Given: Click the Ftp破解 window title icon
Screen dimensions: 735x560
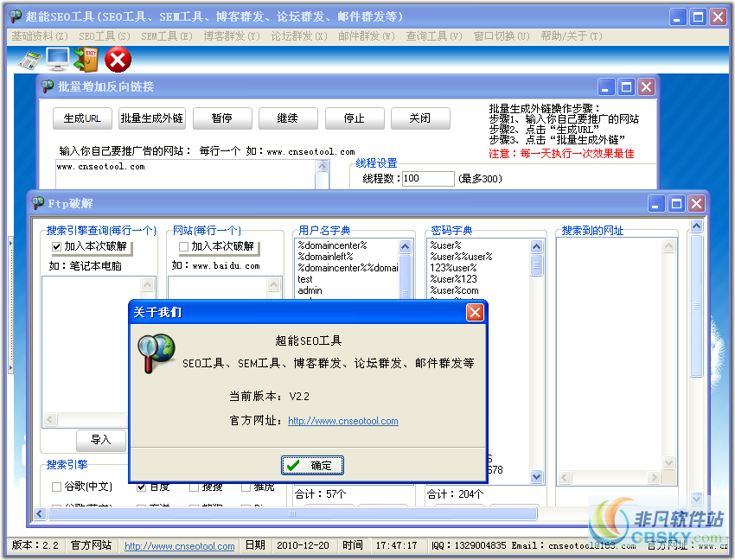Looking at the screenshot, I should [38, 203].
